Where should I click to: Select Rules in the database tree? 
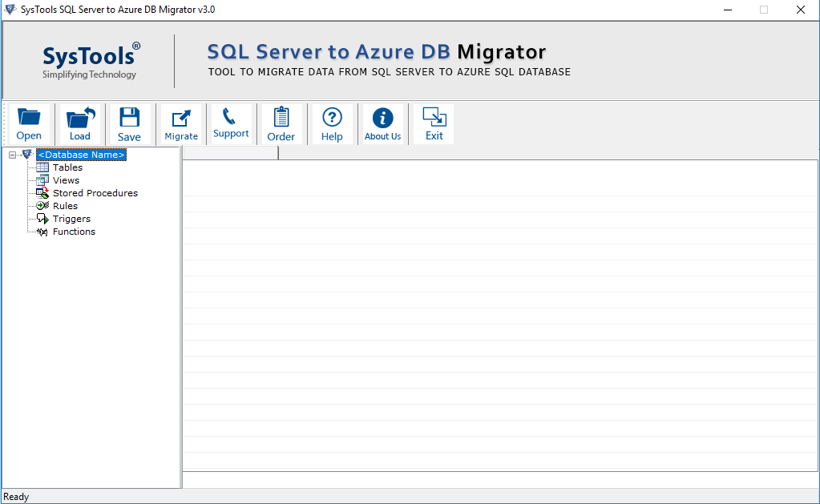[x=65, y=206]
